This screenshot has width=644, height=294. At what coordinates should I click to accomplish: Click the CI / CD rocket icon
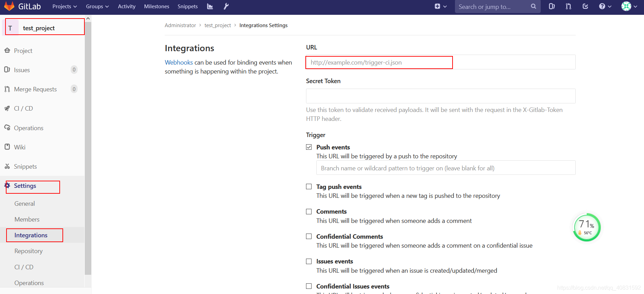tap(7, 108)
